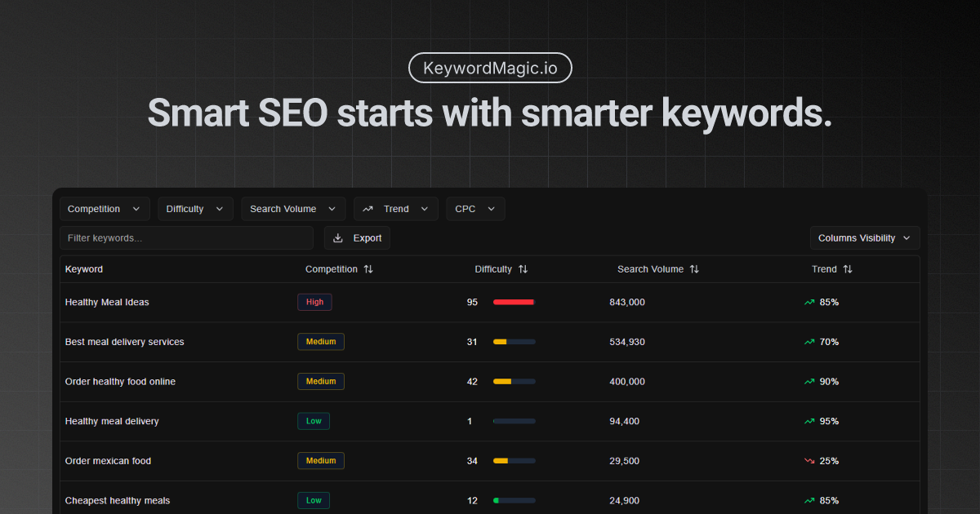This screenshot has width=980, height=514.
Task: Click the download icon on the Export button
Action: [336, 237]
